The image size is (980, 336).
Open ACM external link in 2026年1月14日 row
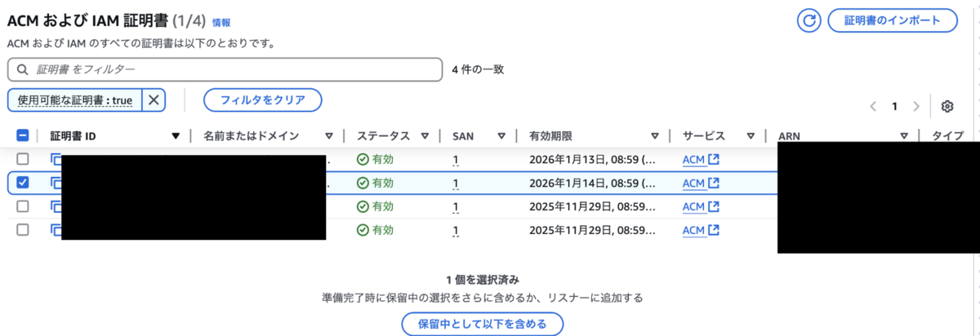tap(701, 183)
